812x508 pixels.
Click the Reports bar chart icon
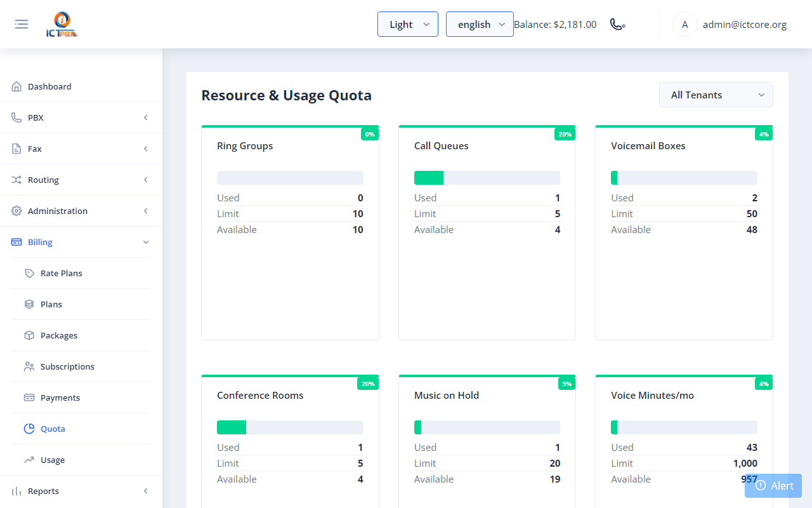16,491
